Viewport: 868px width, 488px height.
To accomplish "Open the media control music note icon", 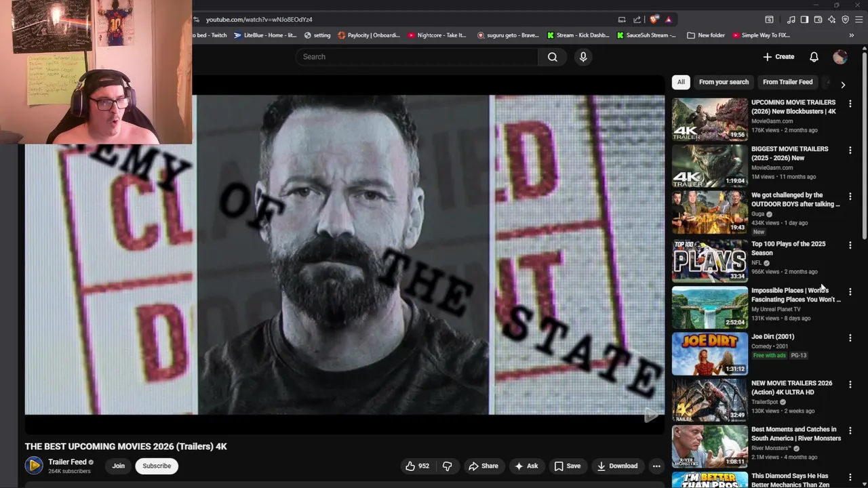I will pyautogui.click(x=791, y=20).
